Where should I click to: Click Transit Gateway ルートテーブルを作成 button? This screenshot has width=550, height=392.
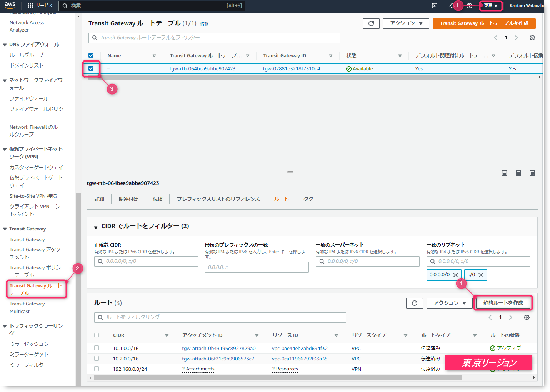484,23
